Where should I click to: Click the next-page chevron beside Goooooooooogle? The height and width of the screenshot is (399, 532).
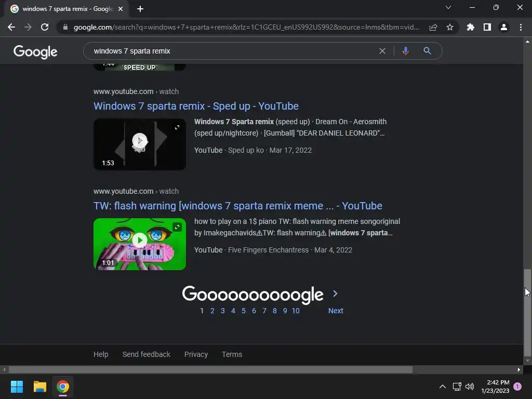(x=335, y=294)
